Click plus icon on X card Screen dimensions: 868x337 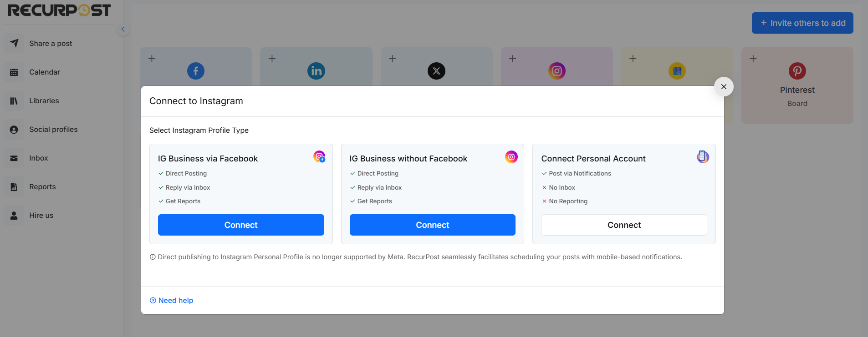click(392, 59)
